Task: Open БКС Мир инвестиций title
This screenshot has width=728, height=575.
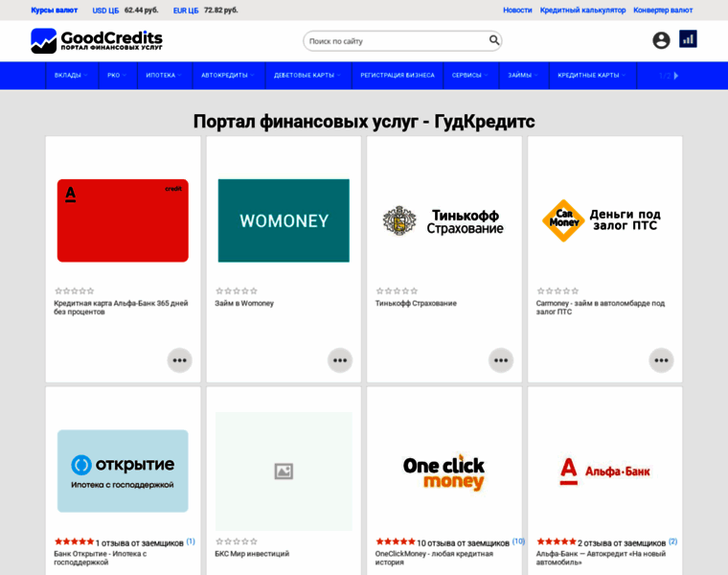Action: pyautogui.click(x=252, y=554)
